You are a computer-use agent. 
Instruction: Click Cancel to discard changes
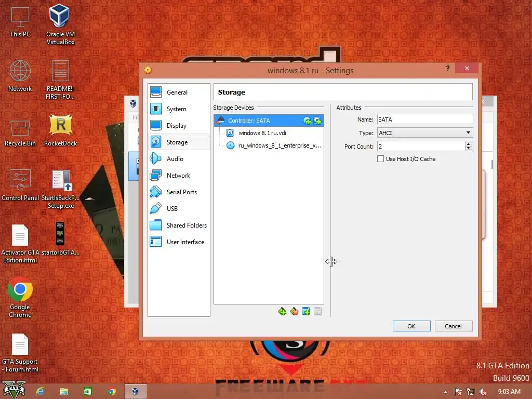(x=453, y=326)
